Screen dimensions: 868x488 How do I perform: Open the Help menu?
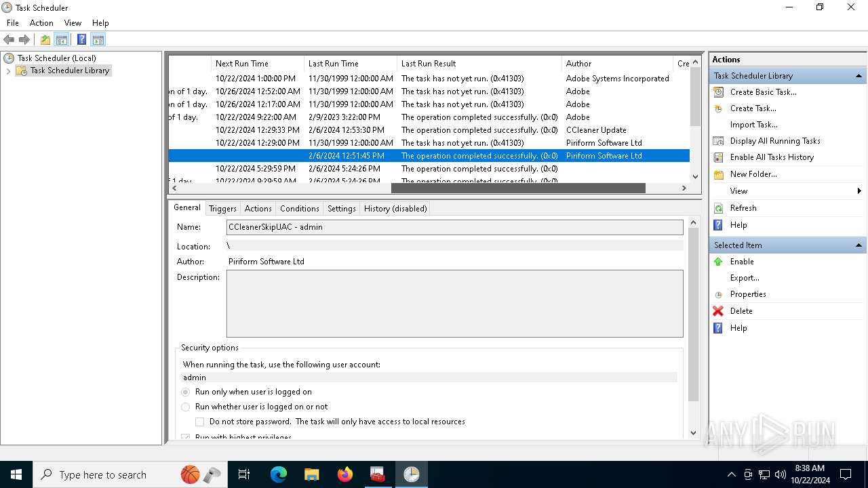100,23
